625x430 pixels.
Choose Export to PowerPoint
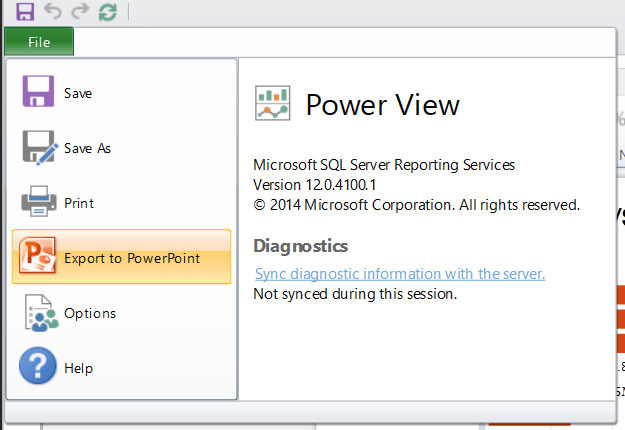tap(132, 258)
